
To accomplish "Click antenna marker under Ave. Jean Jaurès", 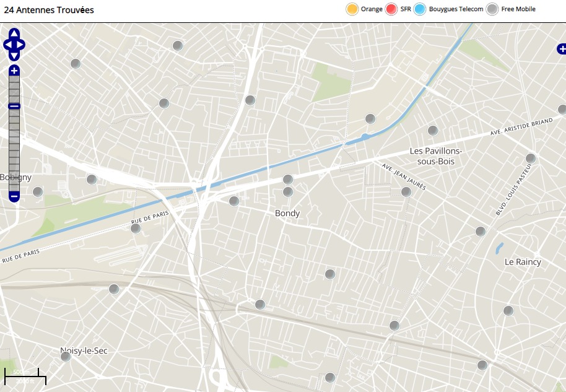I will point(406,191).
